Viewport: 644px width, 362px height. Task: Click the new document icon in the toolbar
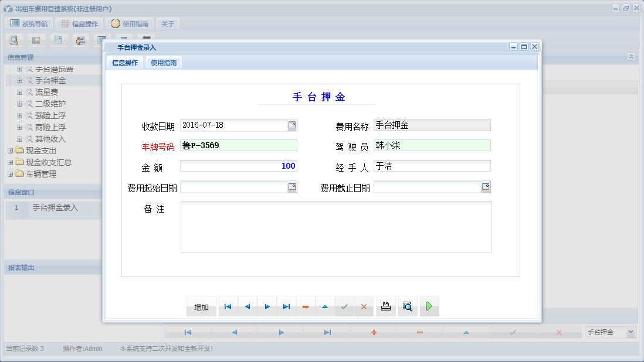(x=59, y=40)
